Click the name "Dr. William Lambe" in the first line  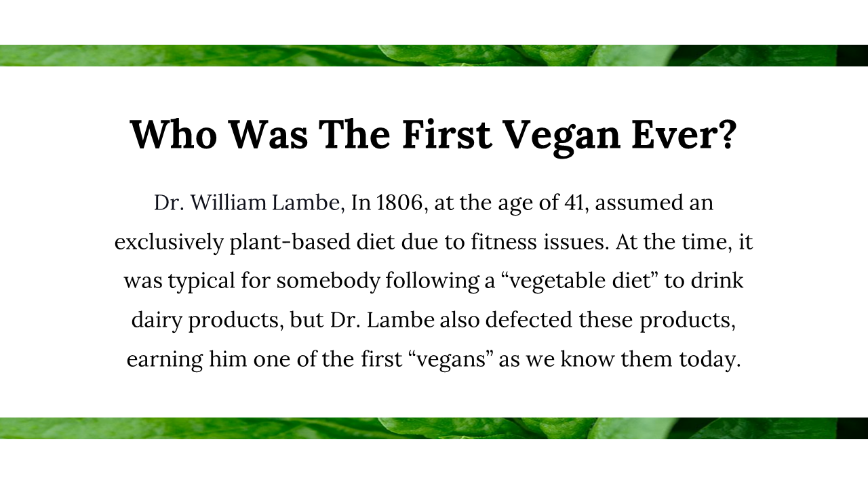pos(248,203)
